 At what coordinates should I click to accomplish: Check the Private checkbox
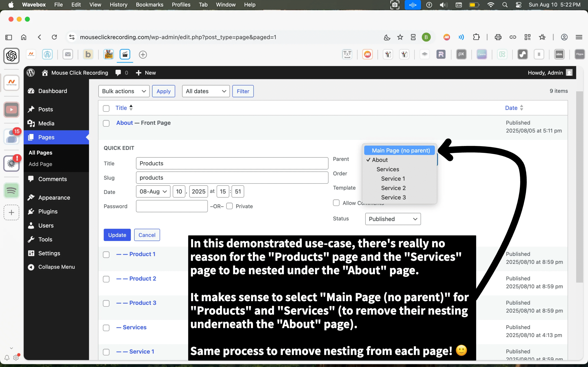[229, 206]
